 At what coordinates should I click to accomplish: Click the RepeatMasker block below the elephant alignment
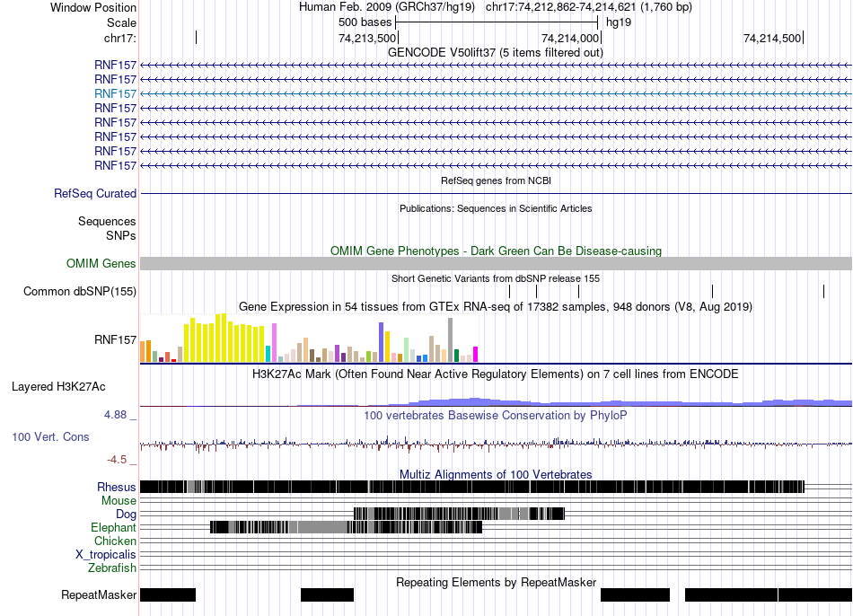(x=328, y=594)
